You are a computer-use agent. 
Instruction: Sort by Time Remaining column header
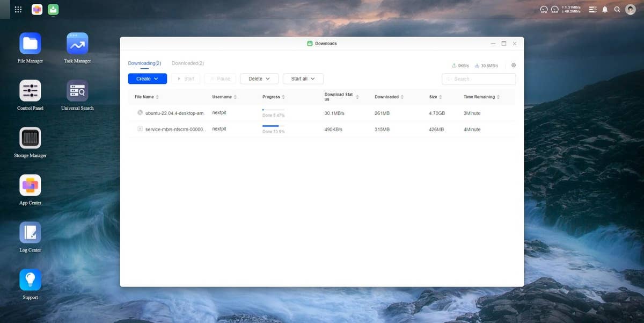coord(481,97)
